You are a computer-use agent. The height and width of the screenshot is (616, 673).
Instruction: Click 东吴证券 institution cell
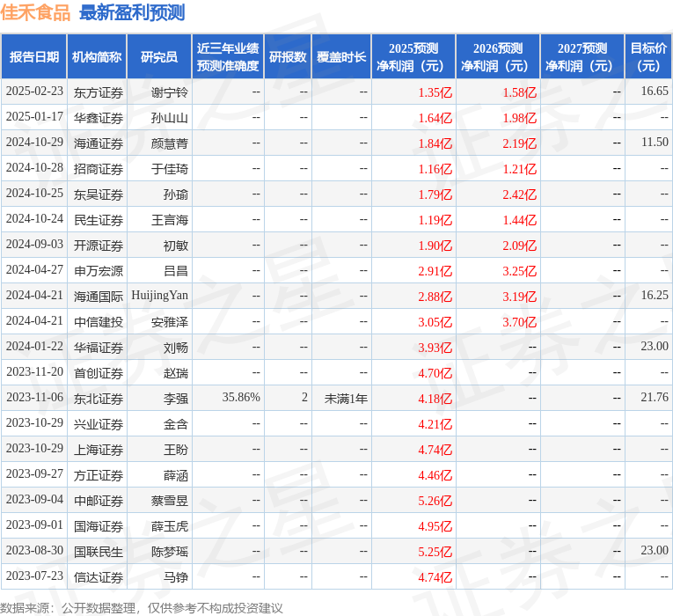(99, 194)
